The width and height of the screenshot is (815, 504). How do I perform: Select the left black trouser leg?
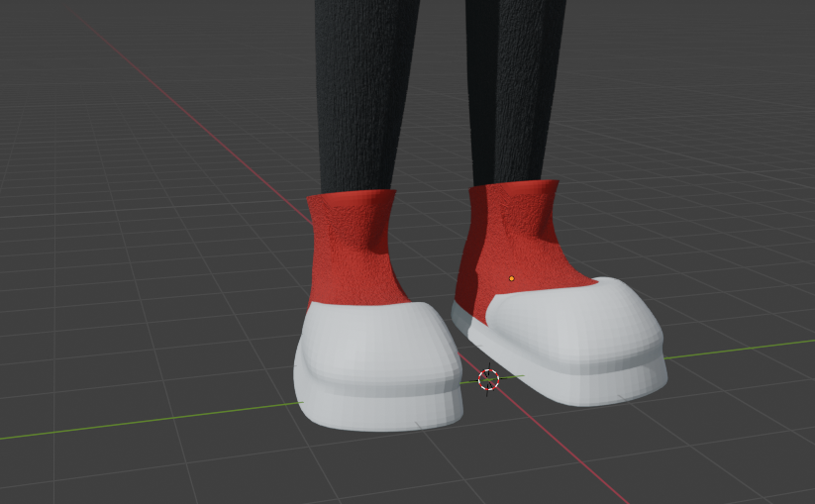(x=357, y=89)
